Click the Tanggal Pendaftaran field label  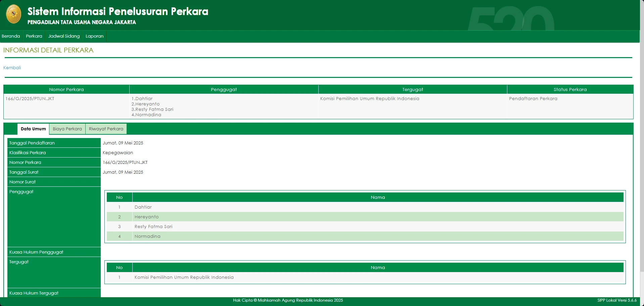[x=32, y=143]
